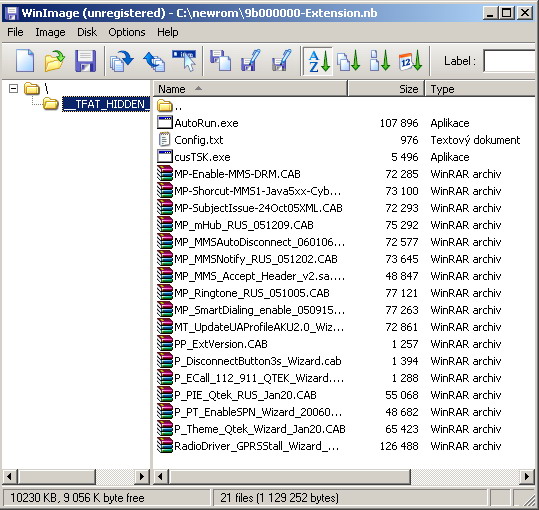Select MT_UpdateUAProfileAKU2.0 file
Image resolution: width=539 pixels, height=510 pixels.
259,327
